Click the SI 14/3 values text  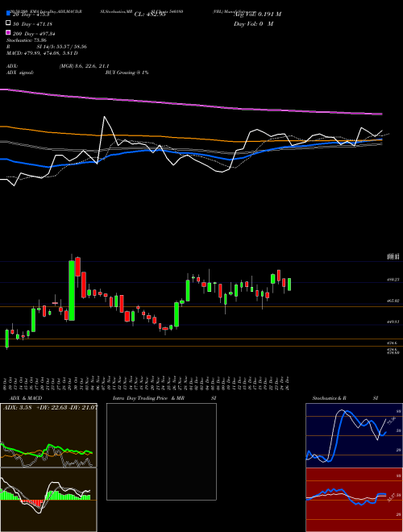tap(62, 47)
